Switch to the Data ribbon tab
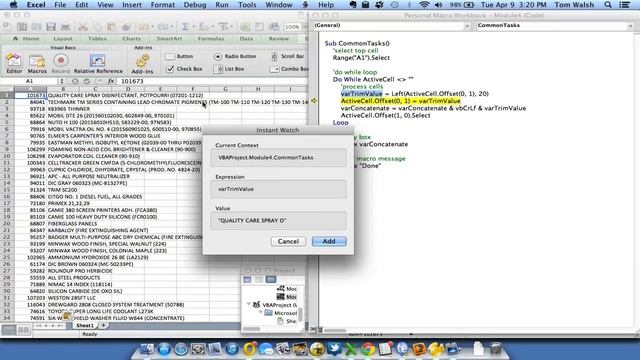 click(246, 38)
